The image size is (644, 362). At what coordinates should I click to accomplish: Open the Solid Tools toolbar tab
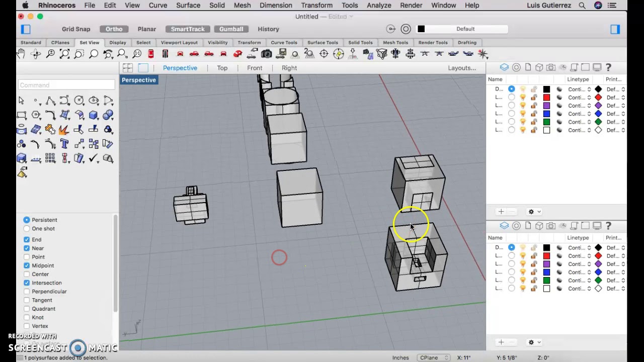(x=360, y=43)
